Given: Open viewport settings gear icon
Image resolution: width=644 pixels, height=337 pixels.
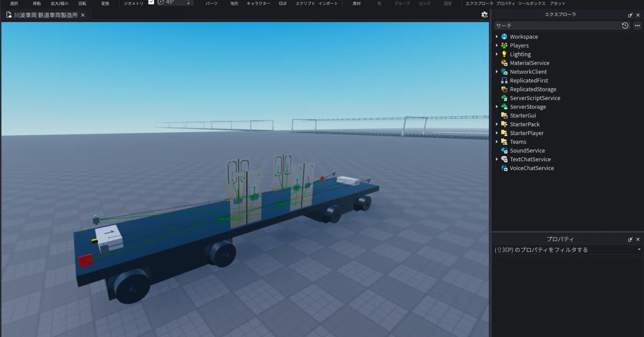Looking at the screenshot, I should [484, 15].
